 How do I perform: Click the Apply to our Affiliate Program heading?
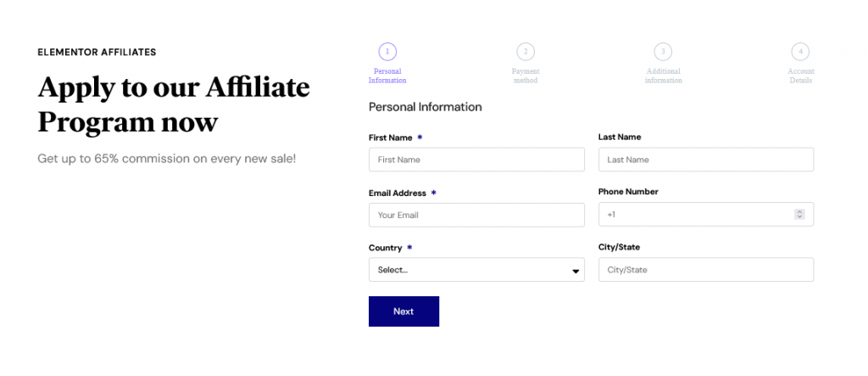click(174, 104)
